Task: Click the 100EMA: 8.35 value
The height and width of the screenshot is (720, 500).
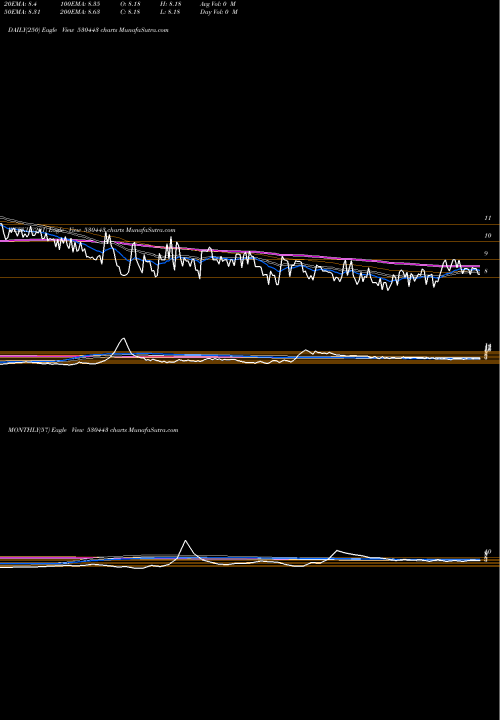Action: pos(80,4)
